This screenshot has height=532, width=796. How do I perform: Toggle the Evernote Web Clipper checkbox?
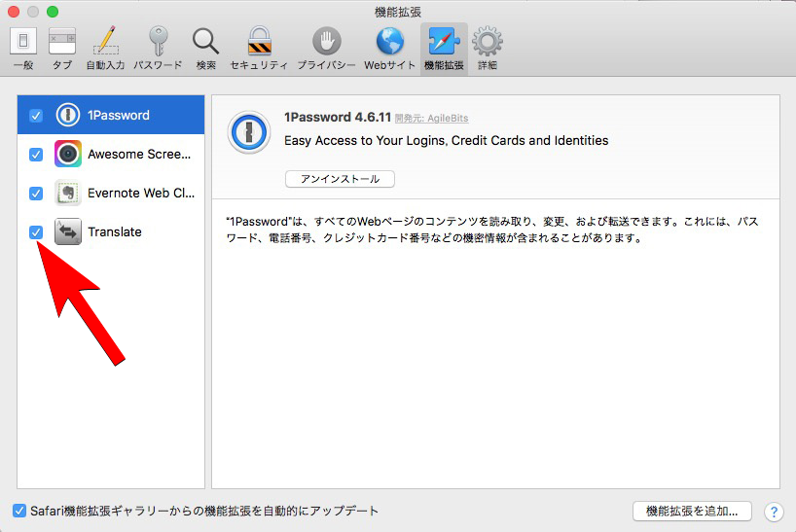[36, 194]
